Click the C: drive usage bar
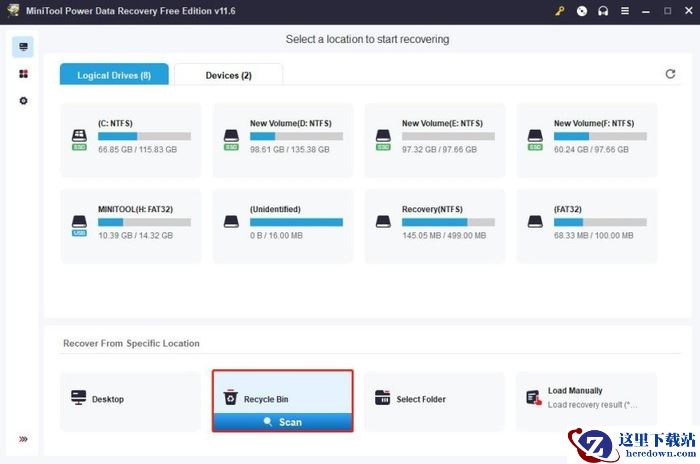This screenshot has height=464, width=700. (145, 136)
